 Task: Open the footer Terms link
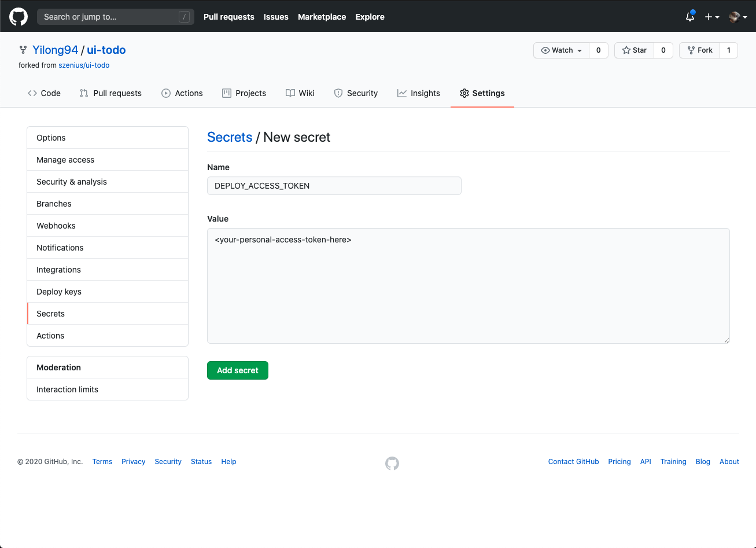pos(102,462)
